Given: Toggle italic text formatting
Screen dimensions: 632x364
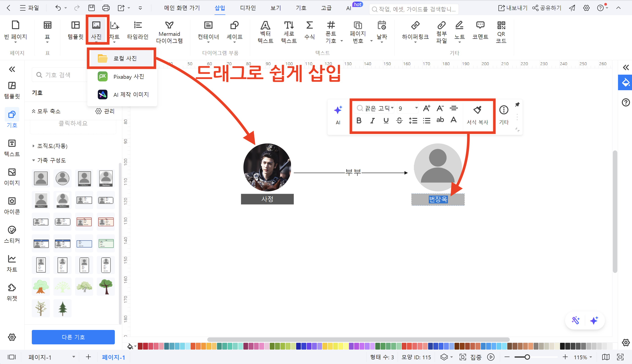Looking at the screenshot, I should 372,121.
